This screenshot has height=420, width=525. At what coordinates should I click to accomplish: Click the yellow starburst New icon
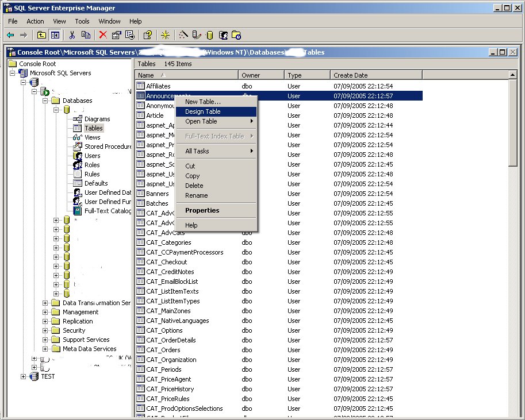[x=166, y=35]
